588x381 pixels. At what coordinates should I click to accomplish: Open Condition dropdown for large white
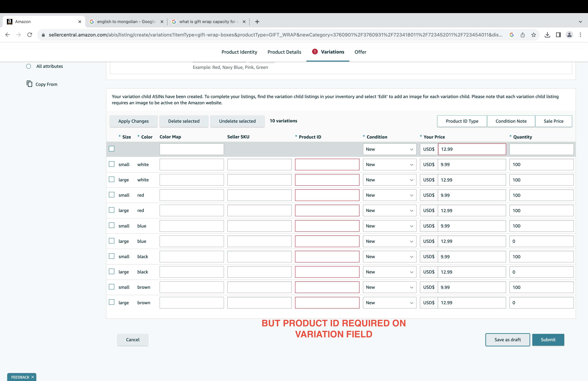point(389,180)
